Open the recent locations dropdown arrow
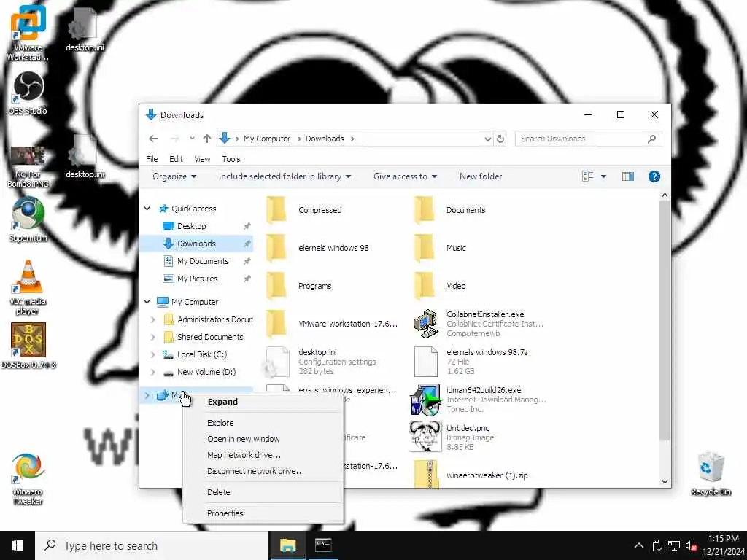747x560 pixels. point(192,139)
